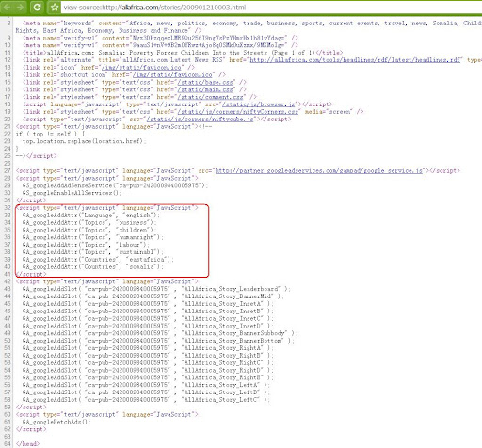Click the AllAfrica_Story_BannerMid slot text
Viewport: 482px width, 448px height.
click(x=228, y=296)
